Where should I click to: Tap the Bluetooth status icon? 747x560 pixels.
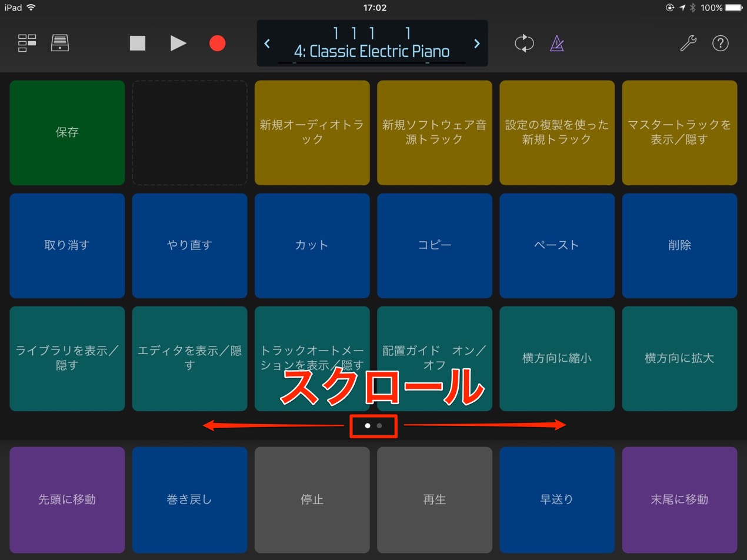[x=693, y=8]
